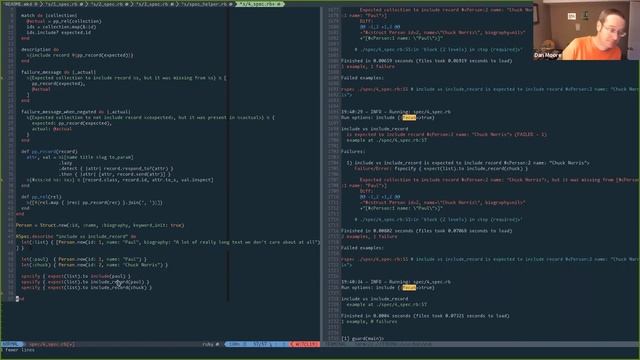
Task: Click the "expect(list).to include_record(paul)" line
Action: point(85,282)
